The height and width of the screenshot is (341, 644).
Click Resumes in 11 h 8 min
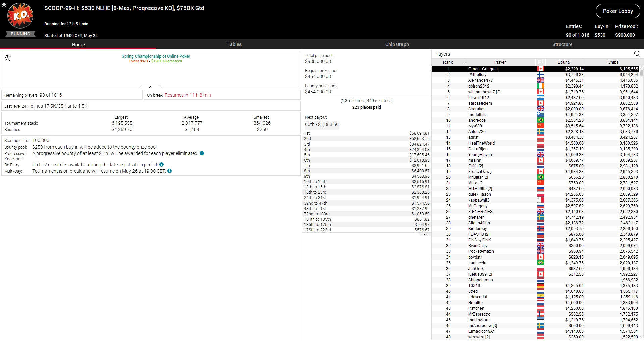click(x=187, y=95)
